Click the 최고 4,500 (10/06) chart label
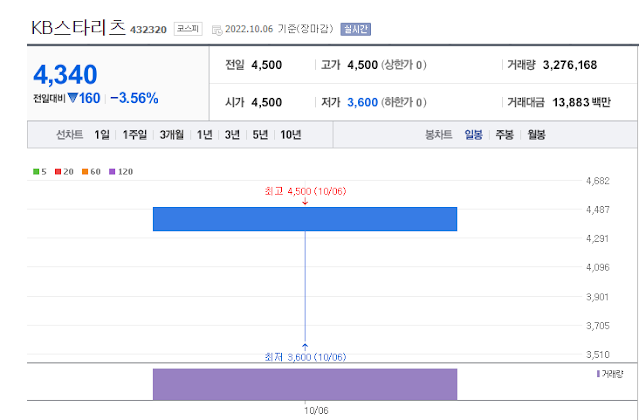The height and width of the screenshot is (420, 639). 305,191
